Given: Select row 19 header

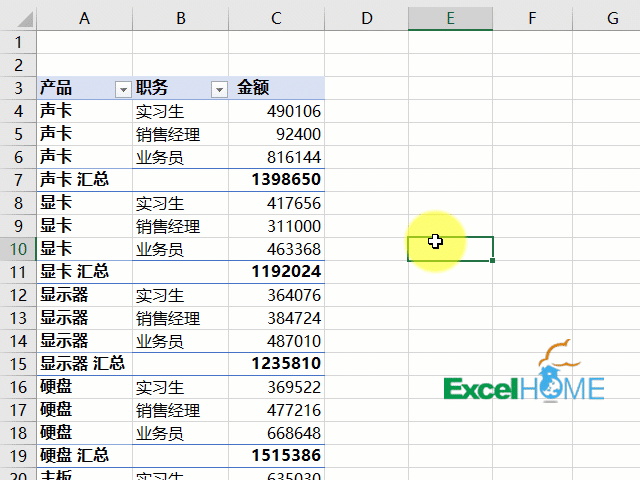Looking at the screenshot, I should pyautogui.click(x=18, y=456).
